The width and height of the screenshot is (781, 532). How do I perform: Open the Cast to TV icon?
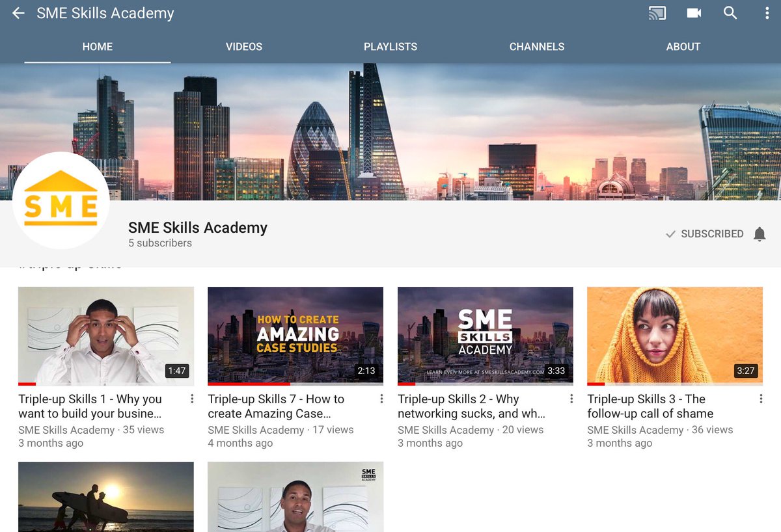point(657,13)
